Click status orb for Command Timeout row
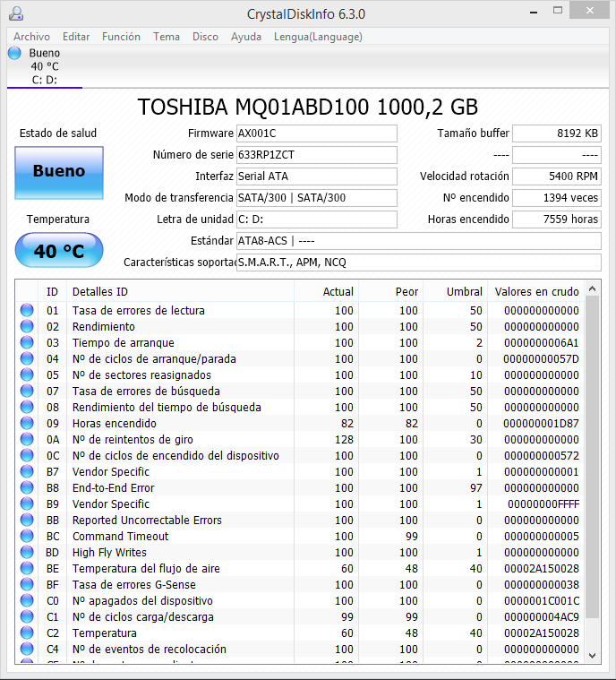Image resolution: width=616 pixels, height=680 pixels. tap(27, 536)
